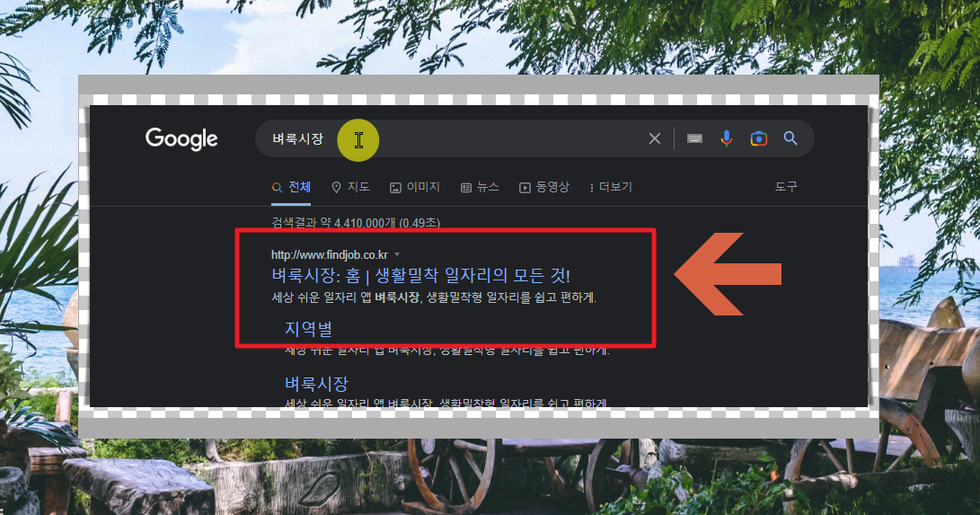Switch to the 지도 tab

click(x=350, y=187)
